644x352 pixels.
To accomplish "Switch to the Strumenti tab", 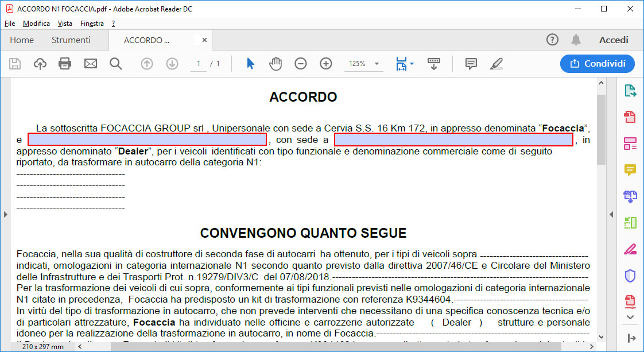I will (x=71, y=40).
